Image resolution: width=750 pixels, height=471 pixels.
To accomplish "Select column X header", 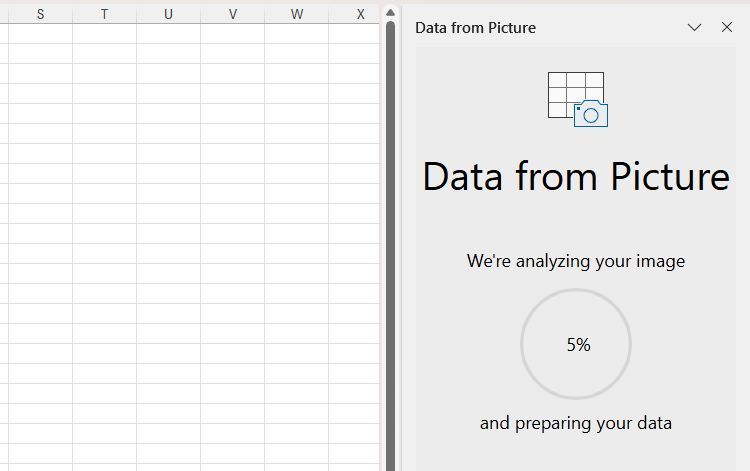I will click(x=360, y=14).
